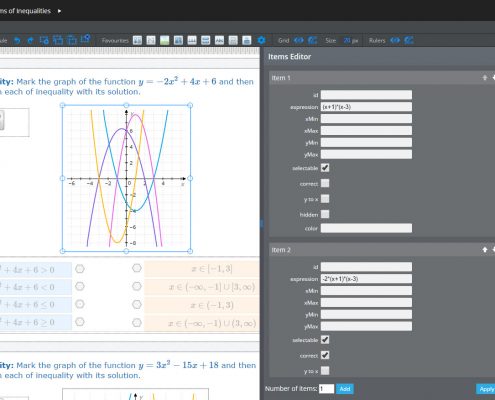The height and width of the screenshot is (400, 495).
Task: Click the redo arrow in toolbar
Action: pyautogui.click(x=30, y=40)
